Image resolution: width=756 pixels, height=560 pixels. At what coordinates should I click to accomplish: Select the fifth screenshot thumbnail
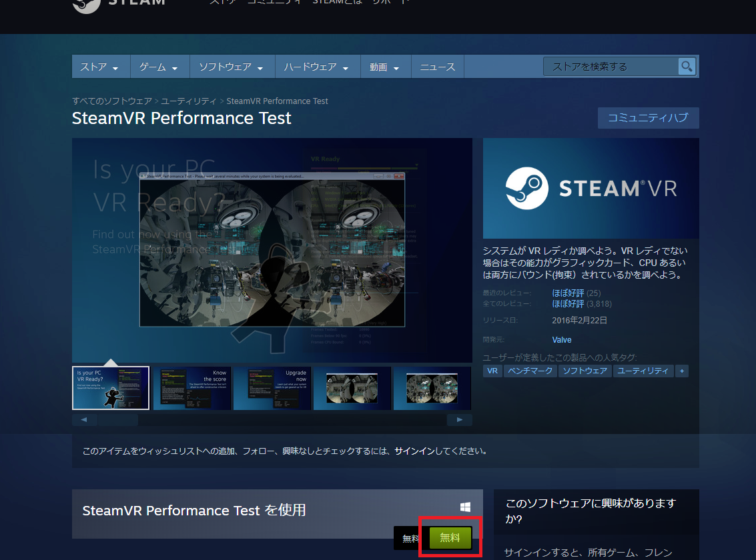[x=432, y=388]
